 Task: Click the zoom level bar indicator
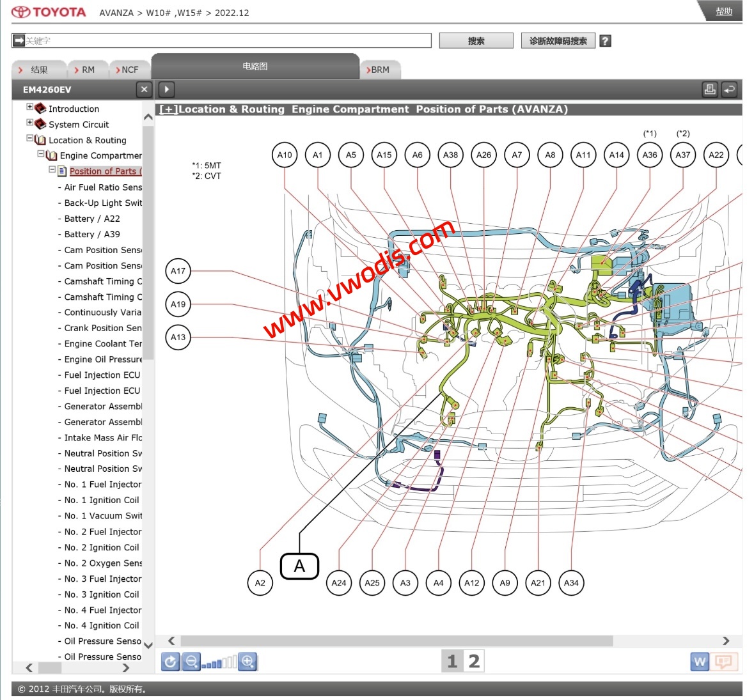pos(219,663)
